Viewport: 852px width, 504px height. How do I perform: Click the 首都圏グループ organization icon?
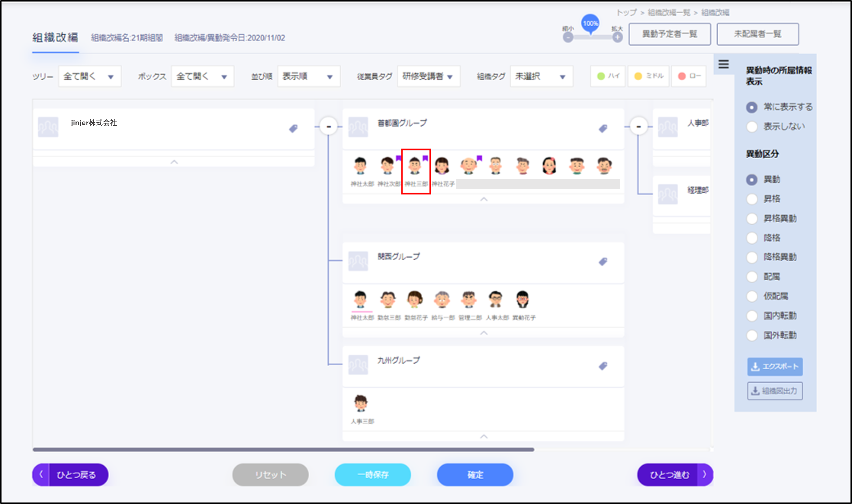[x=358, y=127]
